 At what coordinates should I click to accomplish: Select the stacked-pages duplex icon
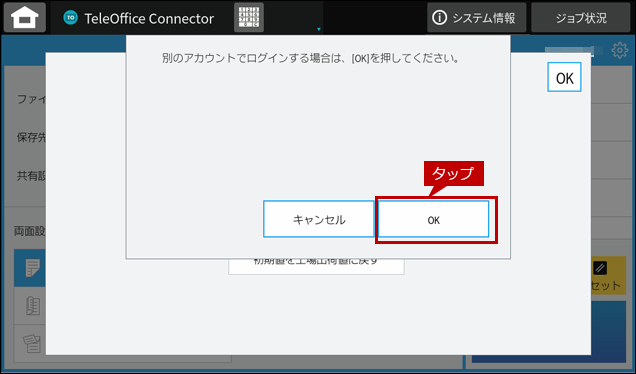32,343
